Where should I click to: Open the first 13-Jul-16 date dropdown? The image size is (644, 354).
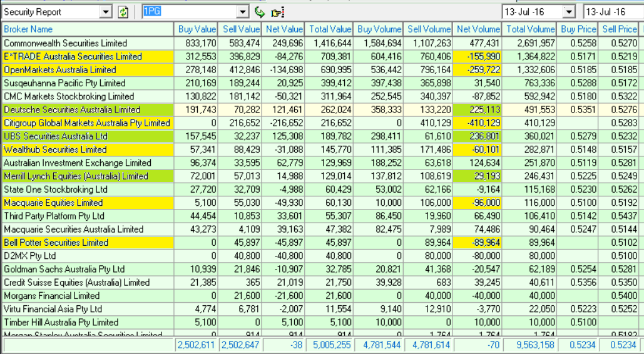570,12
